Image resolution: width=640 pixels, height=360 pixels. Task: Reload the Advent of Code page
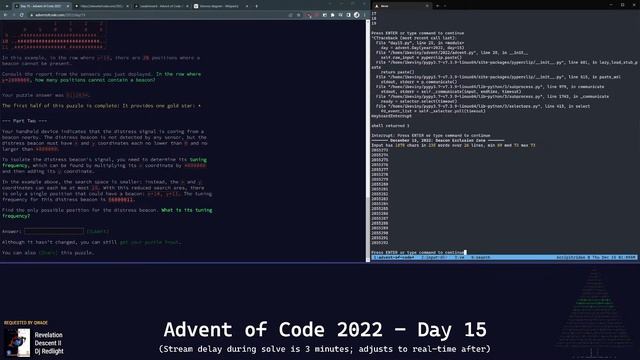(x=22, y=15)
